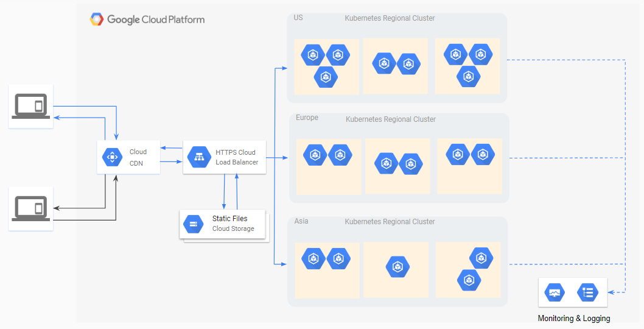Click the 'Monitoring & Logging' caption
644x329 pixels.
pos(574,318)
